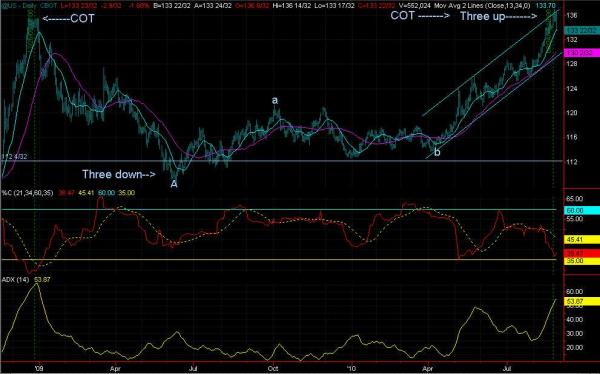The width and height of the screenshot is (600, 374).
Task: Click the cyan current price tag on the price axis
Action: [582, 30]
